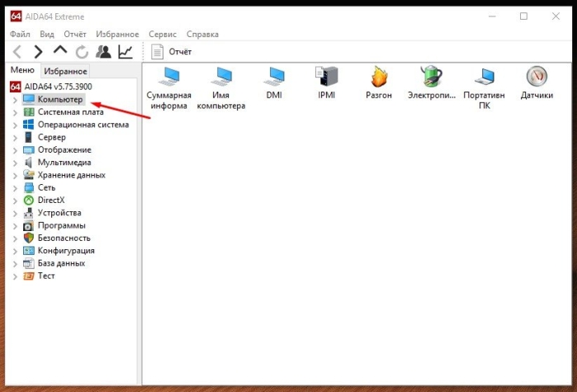Open the Электропи... battery icon
Image resolution: width=577 pixels, height=392 pixels.
(432, 83)
